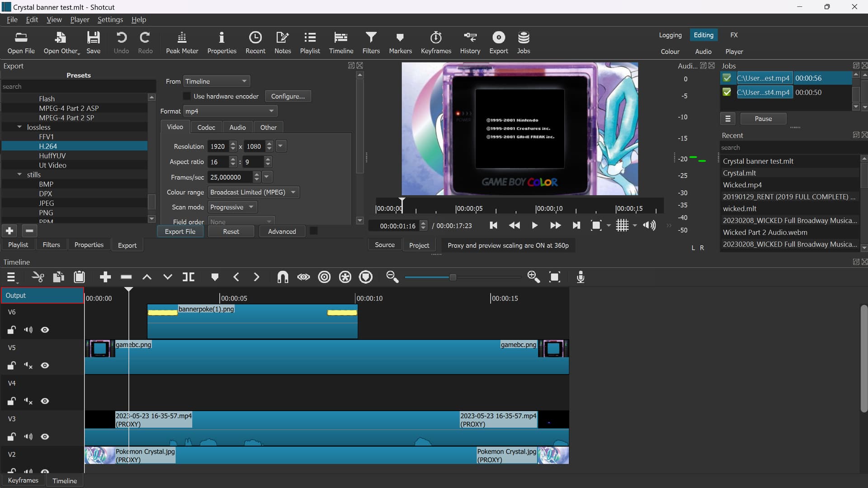Split clip at playhead icon
This screenshot has height=488, width=868.
[x=189, y=277]
